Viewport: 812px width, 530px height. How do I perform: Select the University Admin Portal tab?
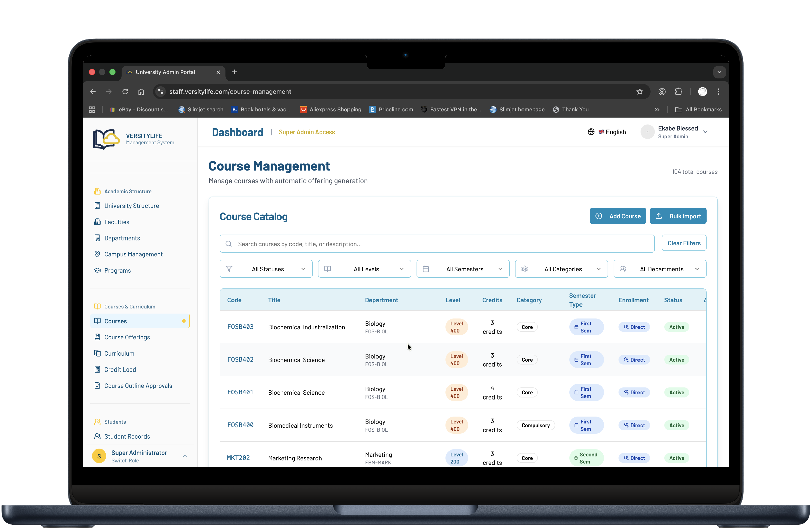pos(165,72)
